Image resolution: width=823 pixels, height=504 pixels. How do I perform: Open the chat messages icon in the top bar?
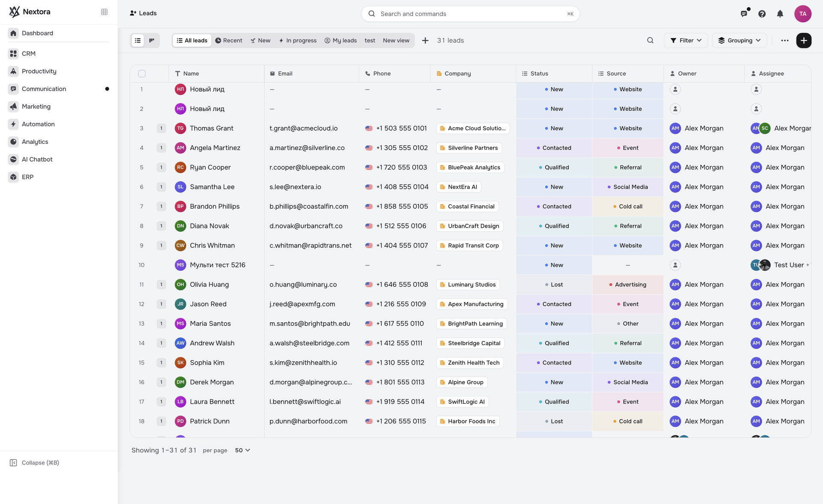coord(744,14)
